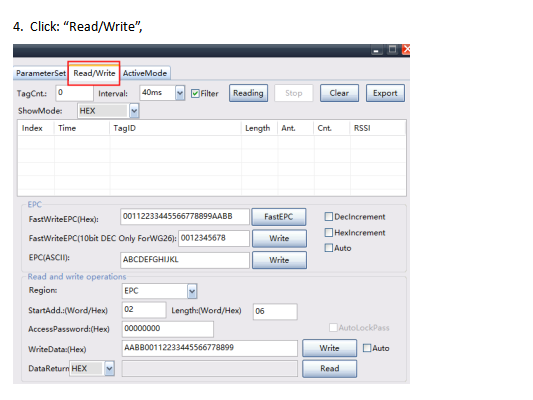The height and width of the screenshot is (400, 533).
Task: Click the TagCnt input field
Action: [x=74, y=93]
